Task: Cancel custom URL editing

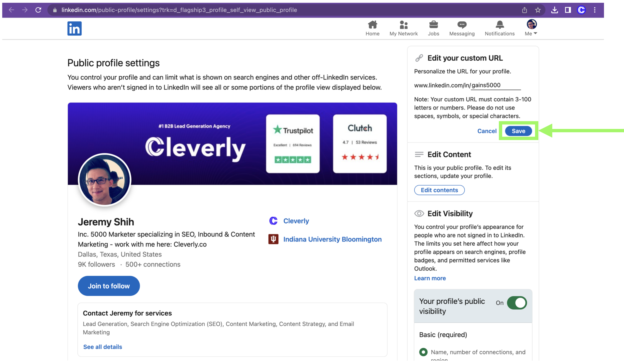Action: pos(487,131)
